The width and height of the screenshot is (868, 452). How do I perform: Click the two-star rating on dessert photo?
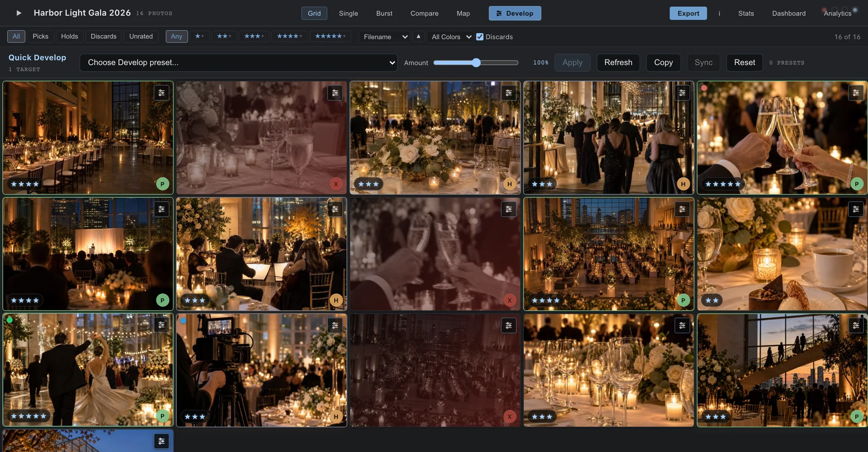(x=712, y=300)
